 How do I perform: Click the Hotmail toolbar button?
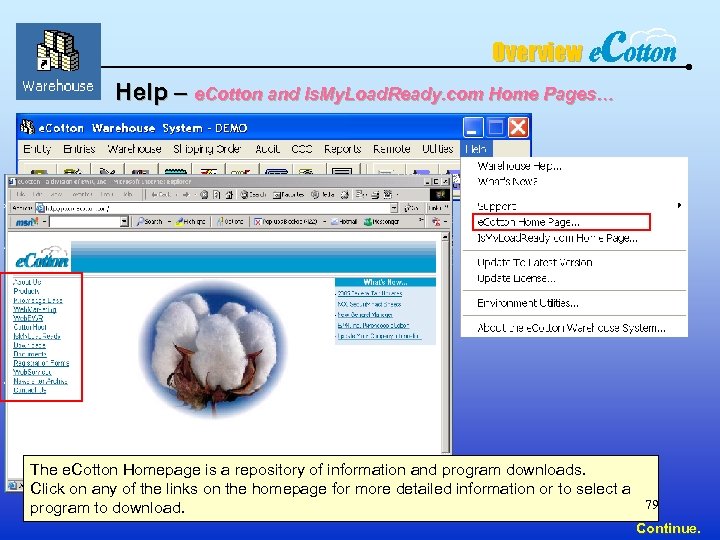344,222
